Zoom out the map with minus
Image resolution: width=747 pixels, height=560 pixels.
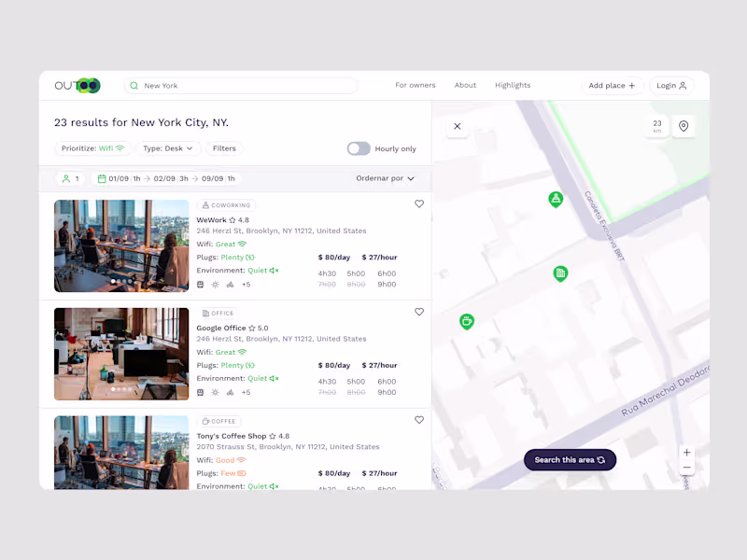click(x=686, y=468)
